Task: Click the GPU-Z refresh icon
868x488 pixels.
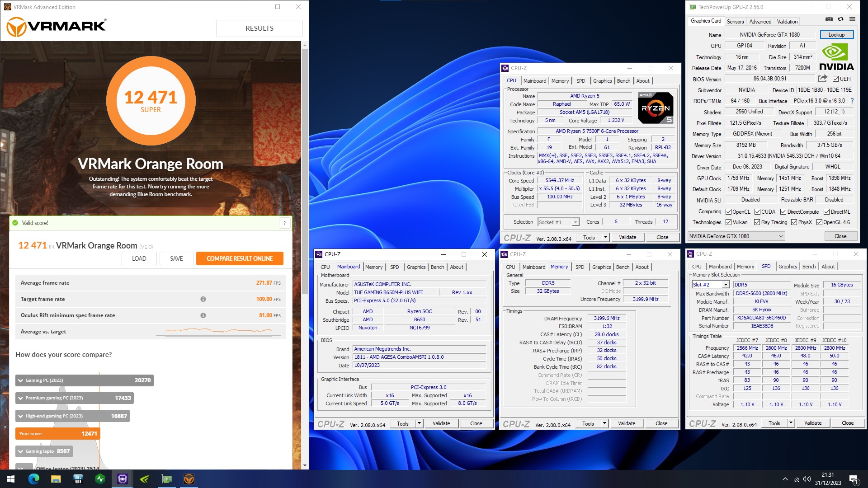Action: [x=840, y=19]
